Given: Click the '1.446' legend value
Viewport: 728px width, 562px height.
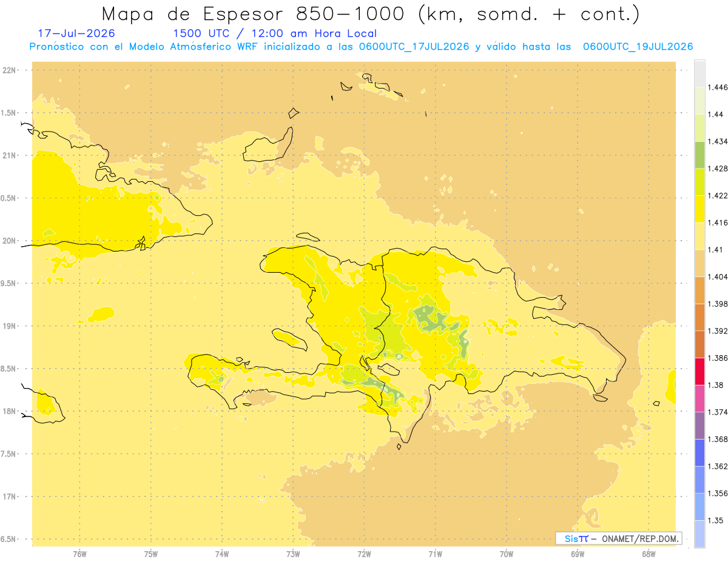Looking at the screenshot, I should pos(719,87).
